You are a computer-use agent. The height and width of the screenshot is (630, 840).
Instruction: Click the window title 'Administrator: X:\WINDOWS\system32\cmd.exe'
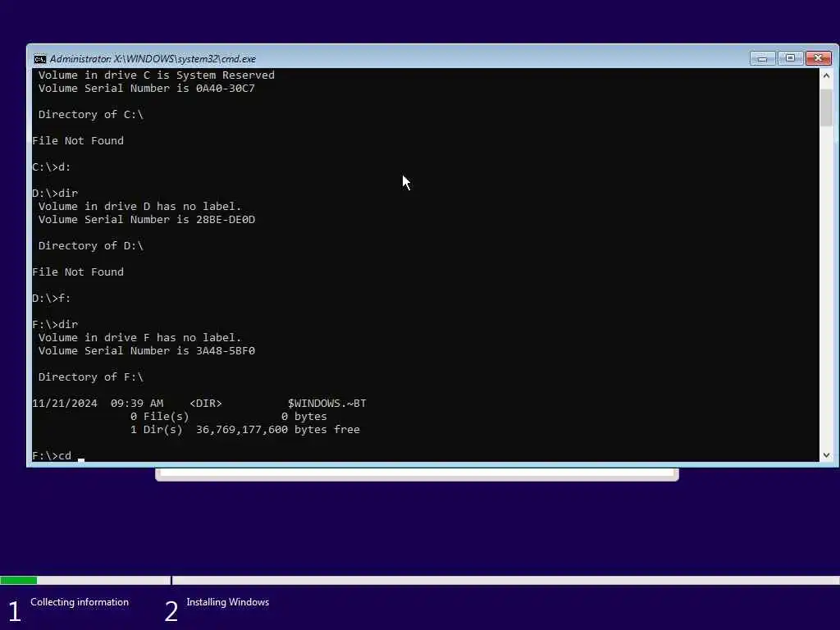pyautogui.click(x=153, y=59)
